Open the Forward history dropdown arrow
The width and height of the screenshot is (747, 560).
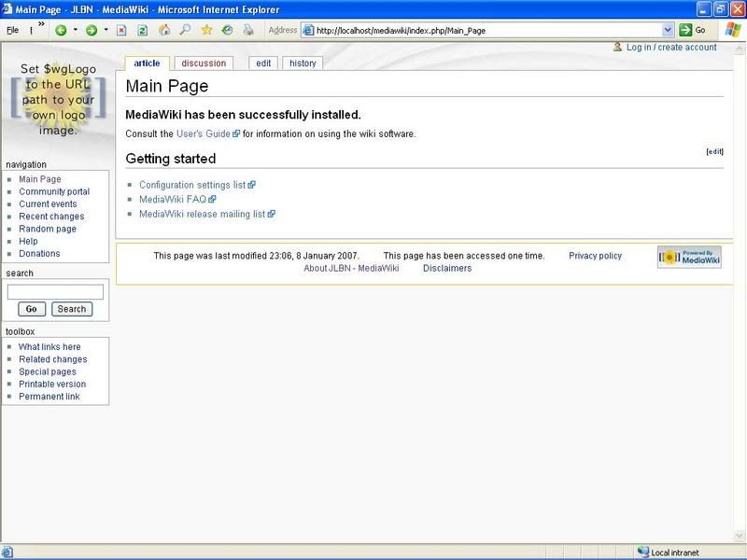click(106, 30)
